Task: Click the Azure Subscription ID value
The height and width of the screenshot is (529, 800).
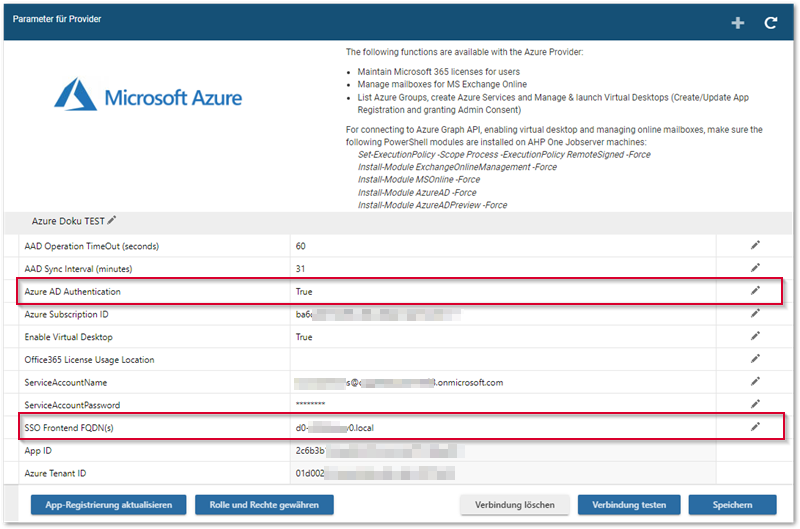Action: (x=378, y=315)
